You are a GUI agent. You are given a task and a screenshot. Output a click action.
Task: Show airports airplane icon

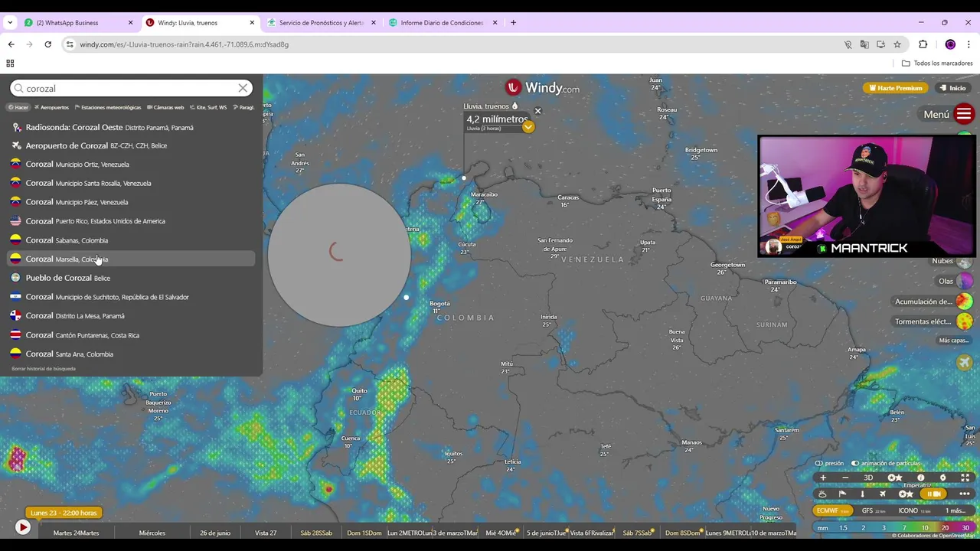[882, 494]
